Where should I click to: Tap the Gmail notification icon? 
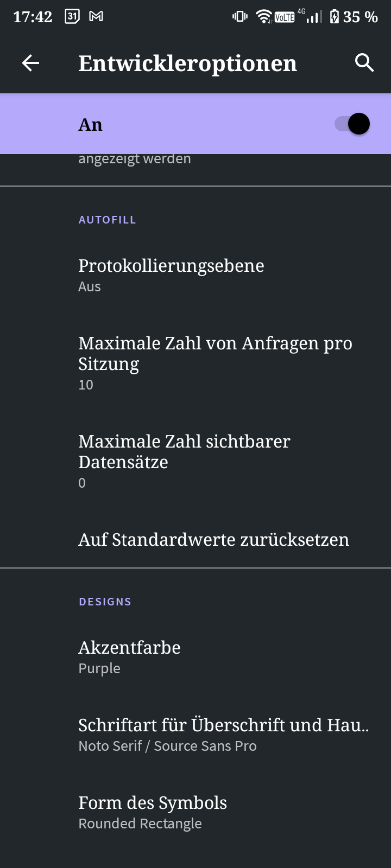(x=96, y=17)
